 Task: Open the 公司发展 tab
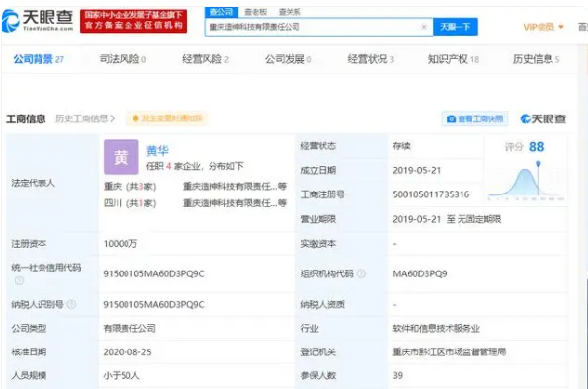288,59
